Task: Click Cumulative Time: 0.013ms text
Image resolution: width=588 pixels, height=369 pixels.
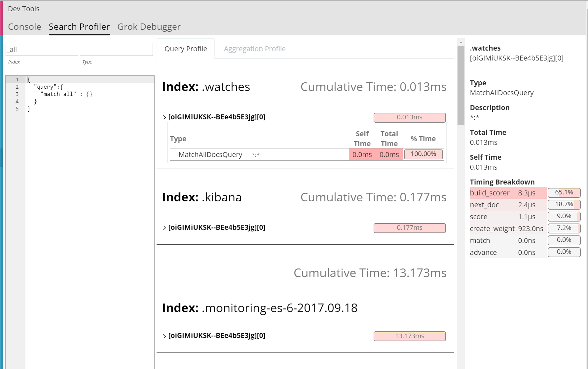Action: pyautogui.click(x=373, y=87)
